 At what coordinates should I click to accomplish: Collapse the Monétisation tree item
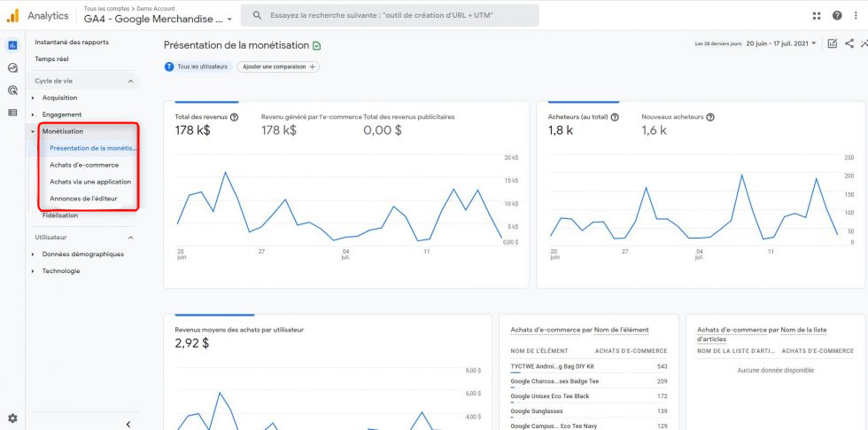click(x=34, y=132)
